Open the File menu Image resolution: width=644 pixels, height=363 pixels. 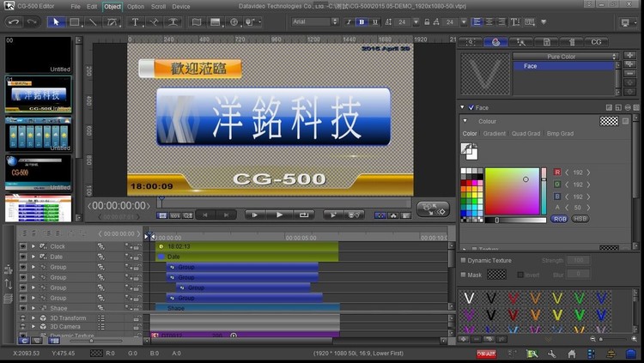pyautogui.click(x=76, y=6)
